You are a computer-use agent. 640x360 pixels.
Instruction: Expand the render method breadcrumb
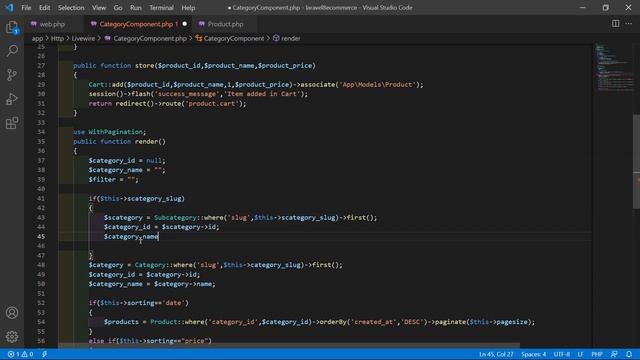pos(287,38)
